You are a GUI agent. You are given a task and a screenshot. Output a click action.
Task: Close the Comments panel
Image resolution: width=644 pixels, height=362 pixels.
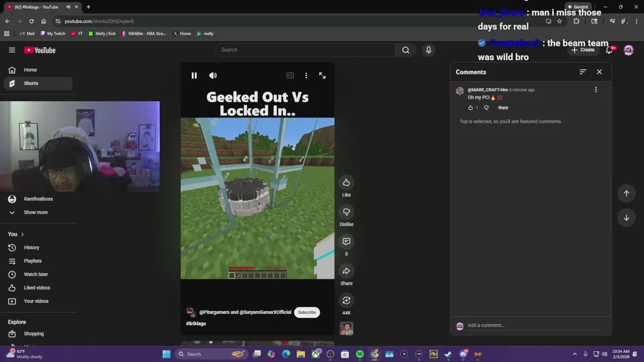pyautogui.click(x=599, y=72)
